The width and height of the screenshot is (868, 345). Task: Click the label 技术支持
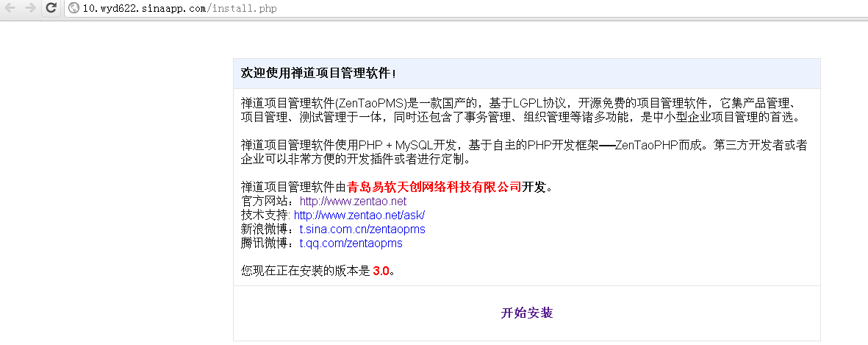[x=264, y=215]
